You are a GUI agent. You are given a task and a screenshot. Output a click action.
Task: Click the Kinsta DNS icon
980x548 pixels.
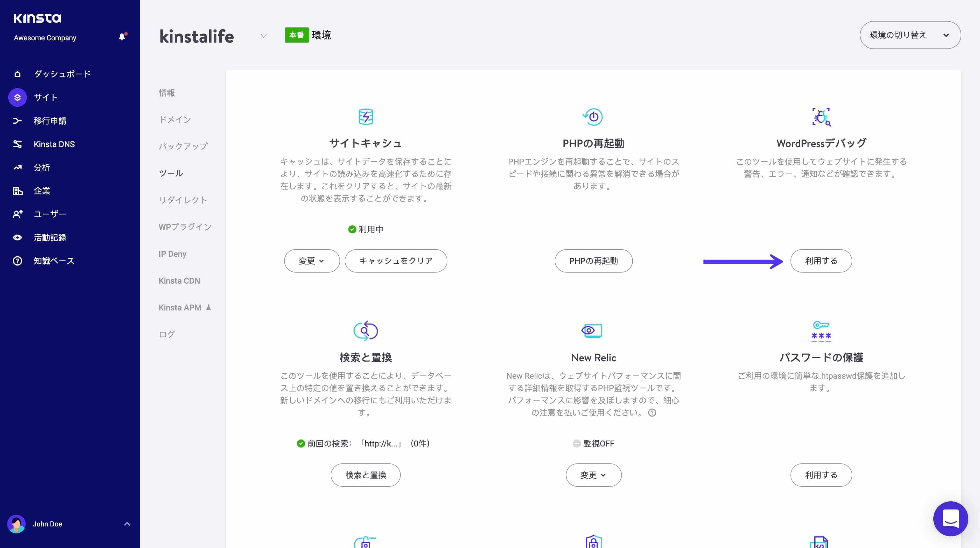point(17,144)
